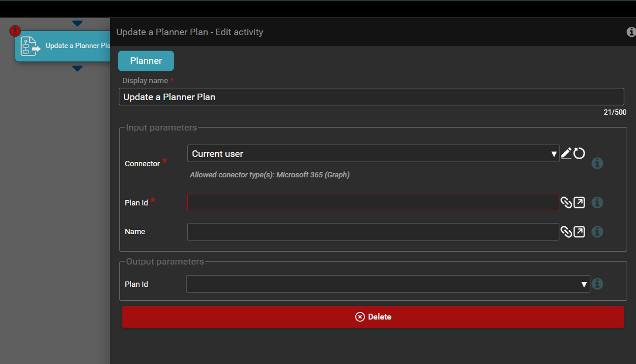Image resolution: width=636 pixels, height=364 pixels.
Task: Show info for the Connector parameter
Action: click(597, 163)
